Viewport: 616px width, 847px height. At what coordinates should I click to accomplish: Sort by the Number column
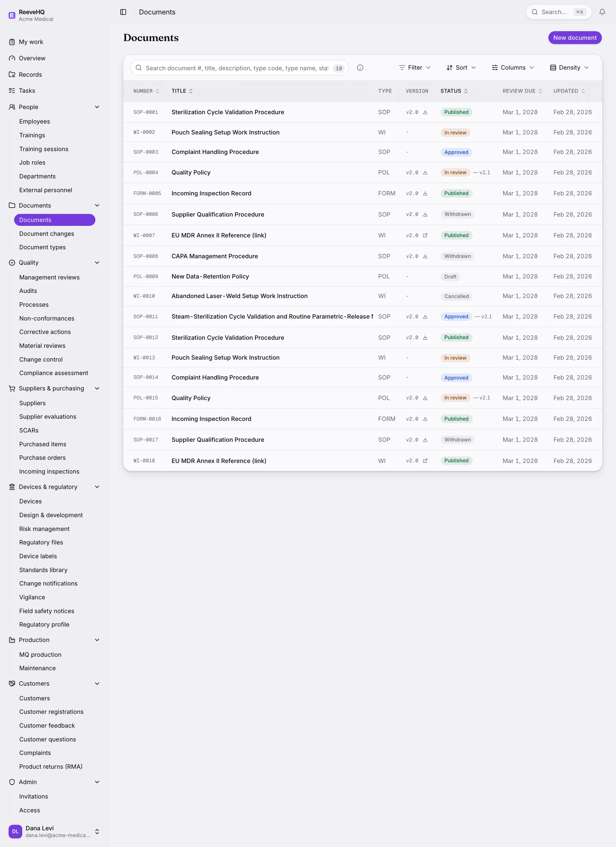[x=146, y=91]
